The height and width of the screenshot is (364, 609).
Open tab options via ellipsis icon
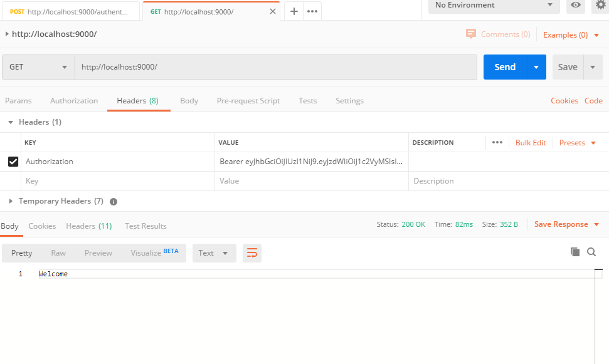312,11
